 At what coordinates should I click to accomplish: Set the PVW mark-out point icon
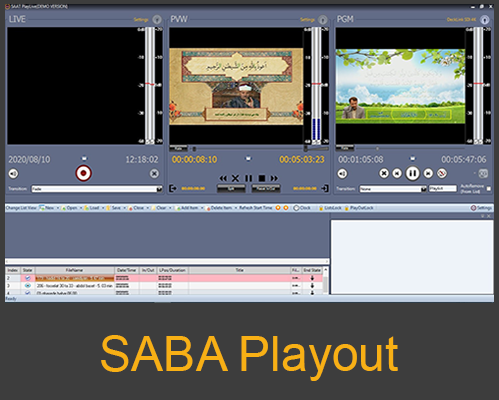point(324,188)
